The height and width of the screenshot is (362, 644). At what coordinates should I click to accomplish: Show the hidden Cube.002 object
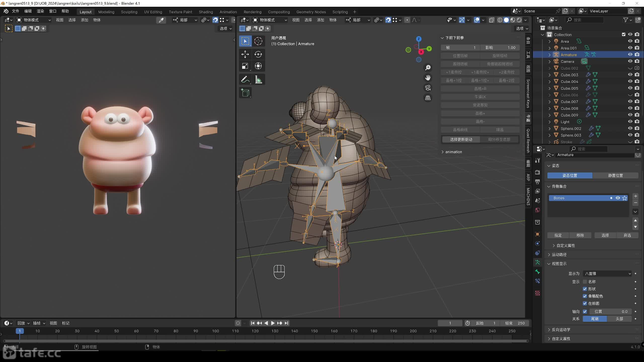tap(630, 68)
